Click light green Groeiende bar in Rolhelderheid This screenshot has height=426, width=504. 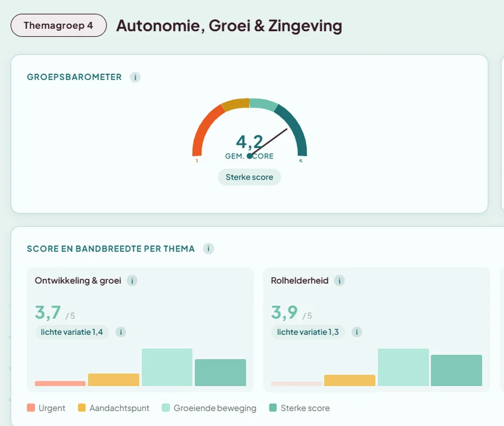403,367
